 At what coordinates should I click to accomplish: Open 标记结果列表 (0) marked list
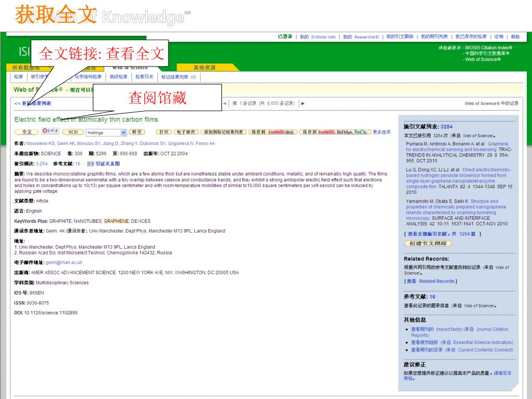pos(179,77)
